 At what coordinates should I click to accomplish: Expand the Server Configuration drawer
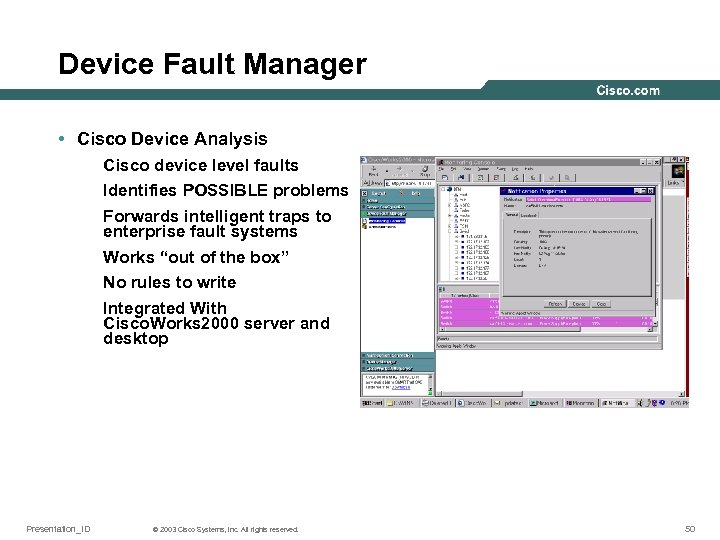(398, 207)
